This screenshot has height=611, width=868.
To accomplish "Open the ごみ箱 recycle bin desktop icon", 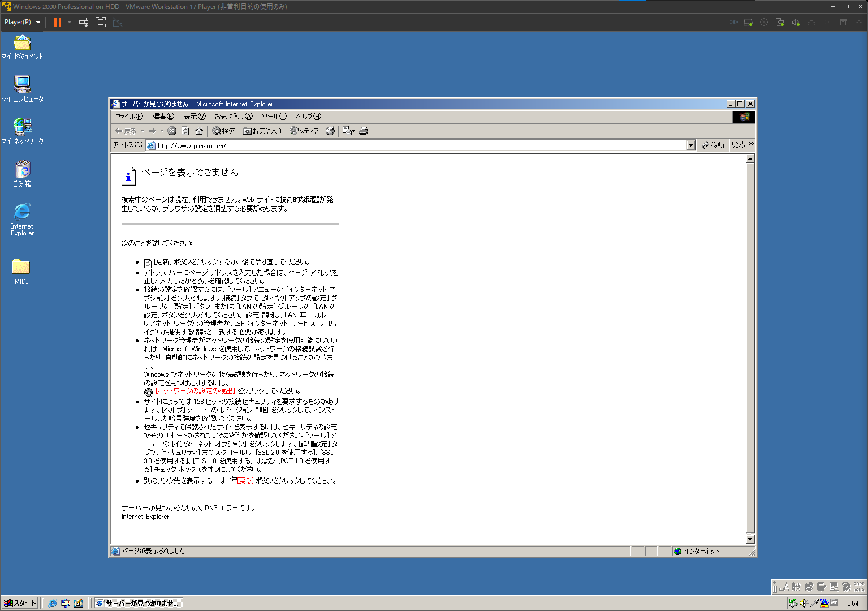I will (22, 173).
